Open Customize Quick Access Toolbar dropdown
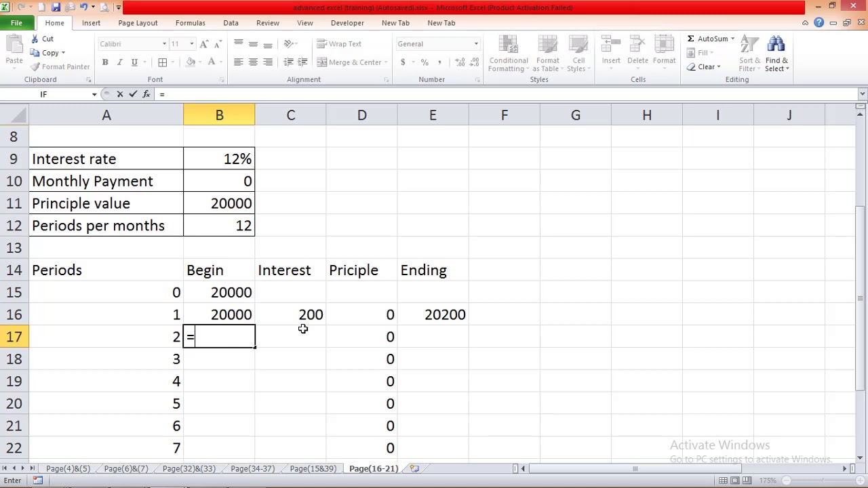The height and width of the screenshot is (488, 868). click(x=119, y=7)
